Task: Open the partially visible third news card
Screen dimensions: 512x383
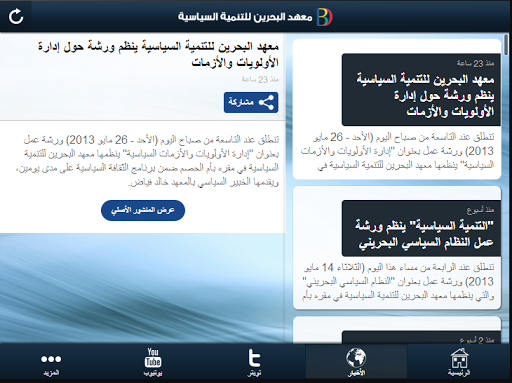Action: (x=397, y=330)
